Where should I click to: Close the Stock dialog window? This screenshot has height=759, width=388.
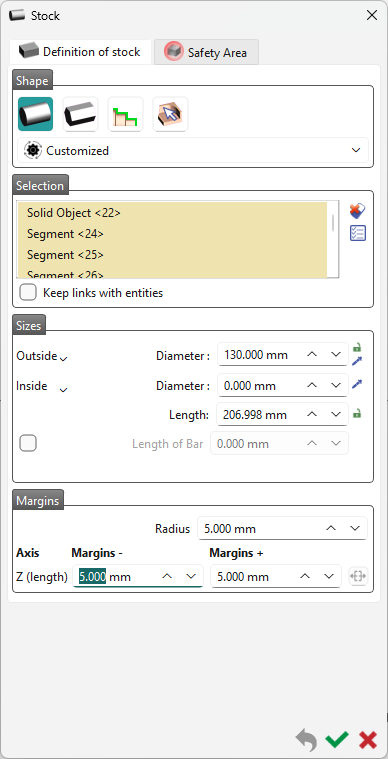click(x=372, y=15)
